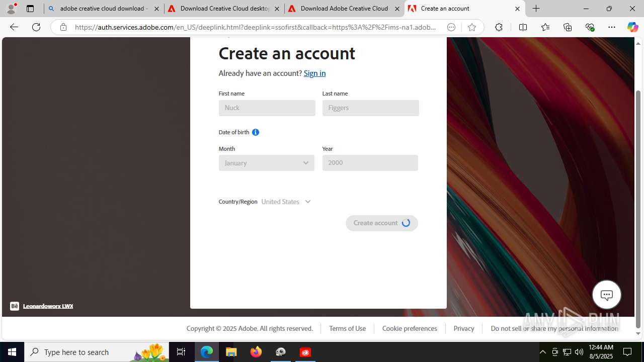The image size is (644, 362).
Task: Open the Notifications center icon
Action: pos(627,352)
